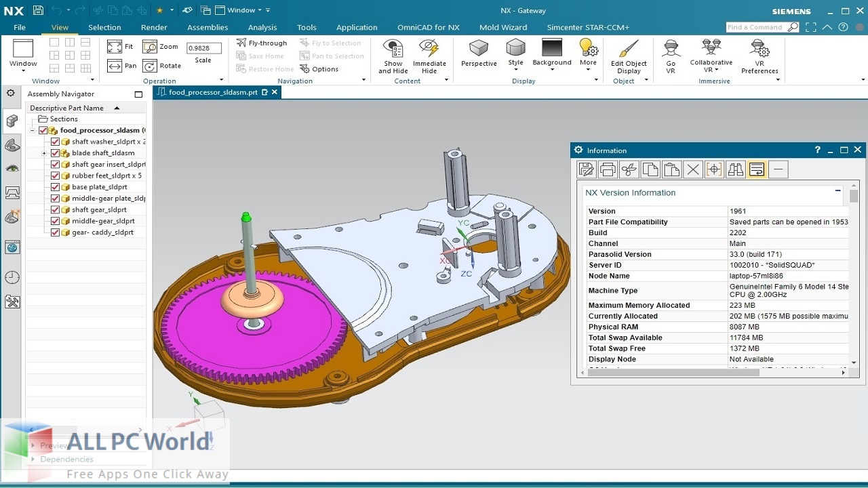Screen dimensions: 868x488
Task: Select middle-gear_sldprt in the tree
Action: point(103,221)
